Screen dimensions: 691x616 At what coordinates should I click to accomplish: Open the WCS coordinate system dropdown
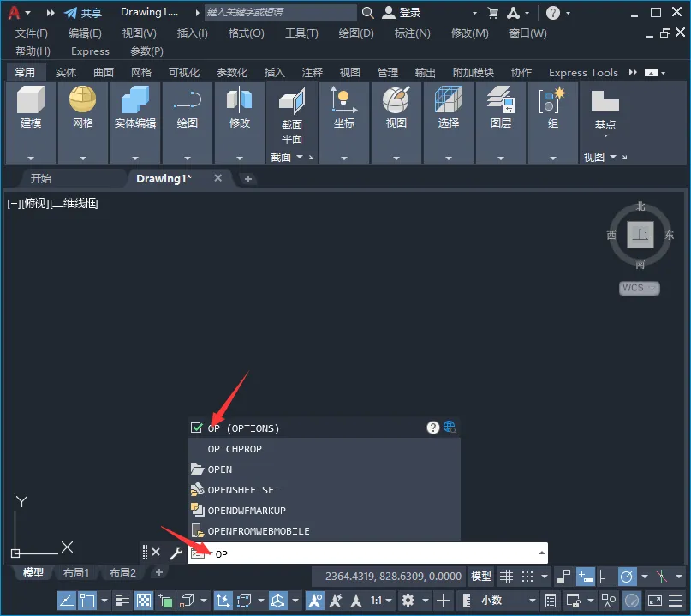tap(639, 288)
